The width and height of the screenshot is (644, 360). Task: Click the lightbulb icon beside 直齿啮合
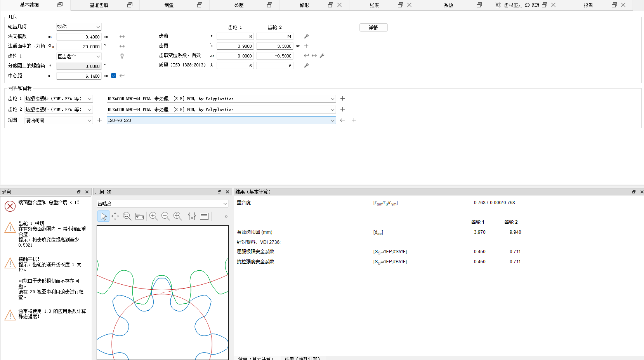coord(122,56)
